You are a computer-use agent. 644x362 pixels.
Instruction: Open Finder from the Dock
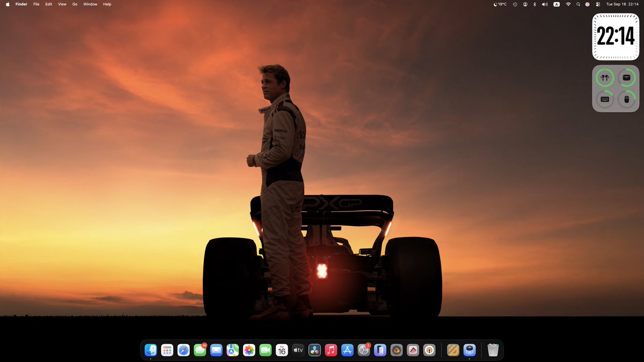[x=150, y=350]
